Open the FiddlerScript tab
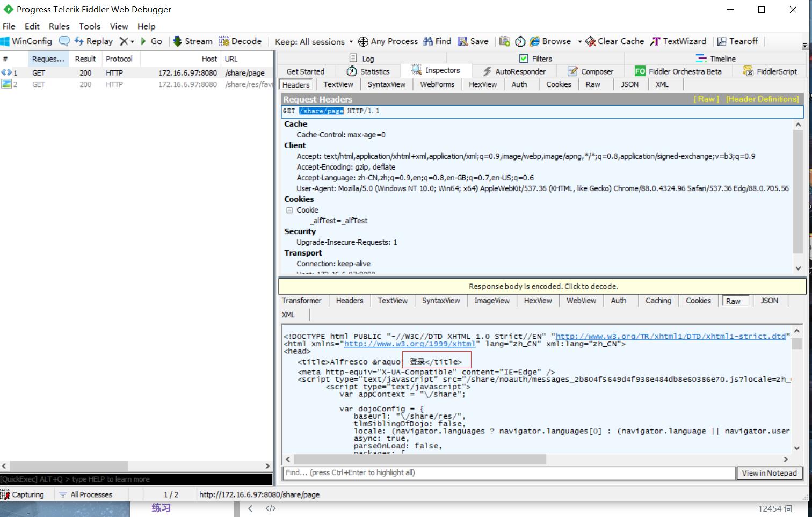The width and height of the screenshot is (812, 517). click(x=771, y=71)
